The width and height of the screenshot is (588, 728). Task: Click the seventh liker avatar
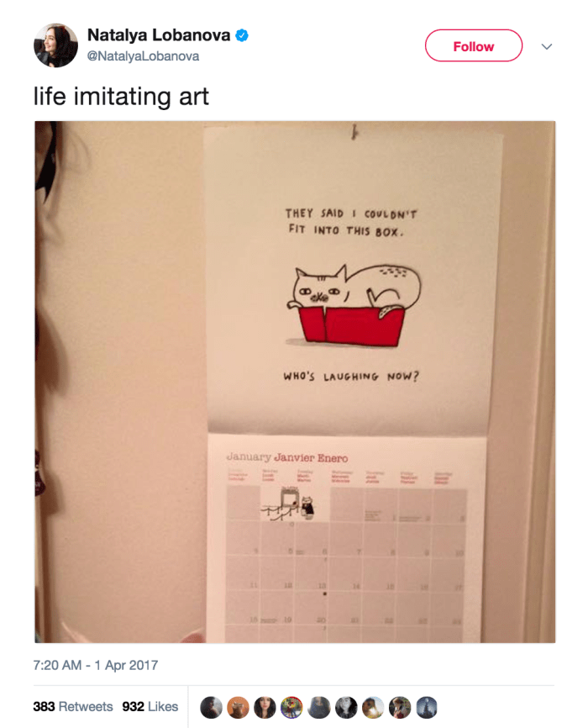click(373, 708)
